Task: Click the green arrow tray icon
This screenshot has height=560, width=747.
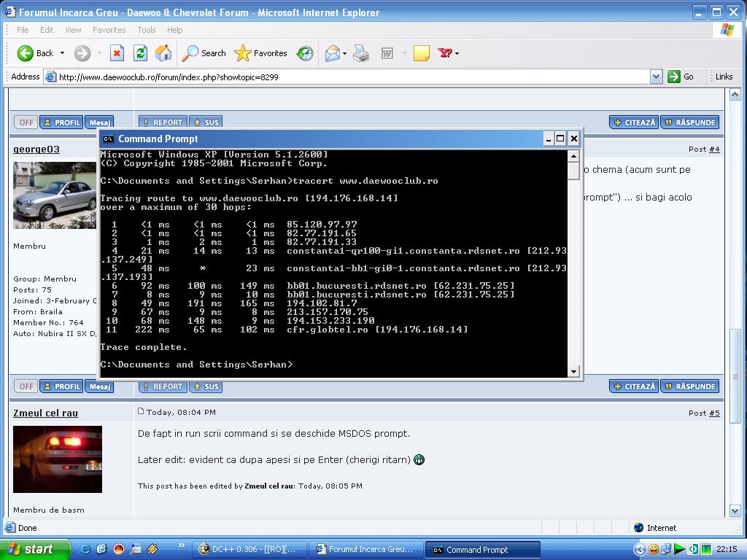Action: (x=679, y=550)
